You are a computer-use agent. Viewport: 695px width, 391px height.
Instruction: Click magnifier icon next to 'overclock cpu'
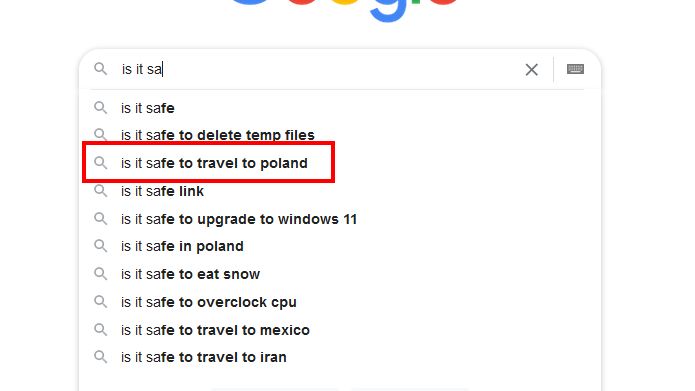[101, 302]
